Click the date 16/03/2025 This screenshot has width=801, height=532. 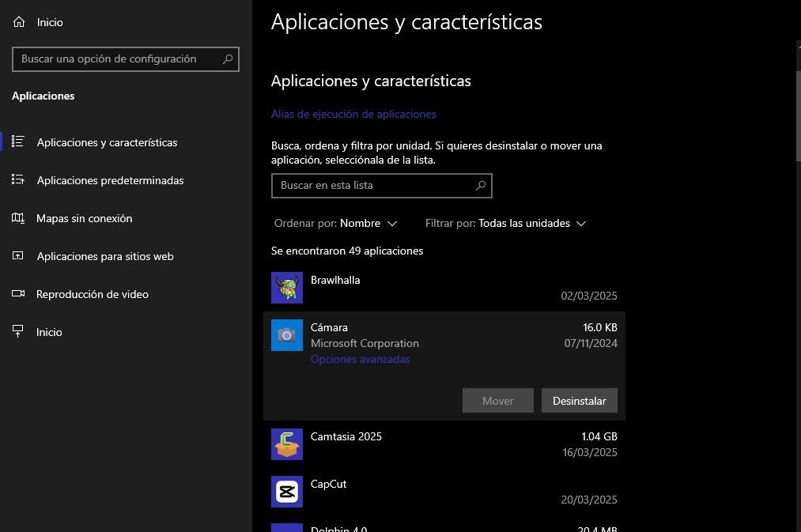pos(590,452)
